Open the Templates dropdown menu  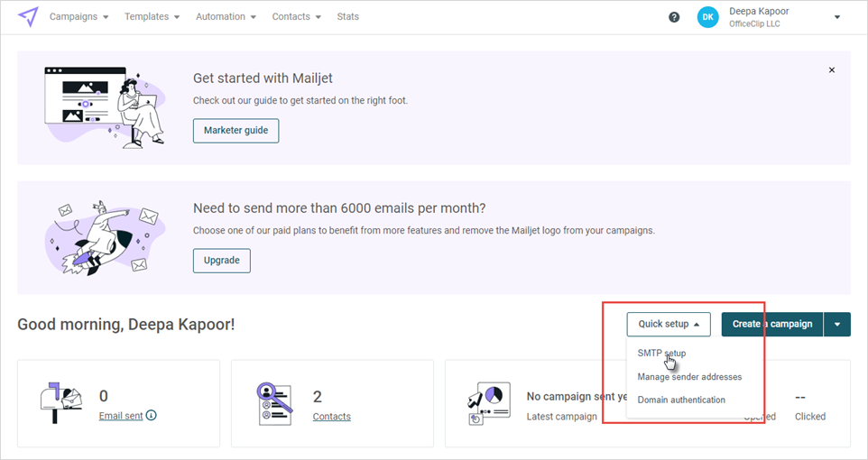pos(152,16)
